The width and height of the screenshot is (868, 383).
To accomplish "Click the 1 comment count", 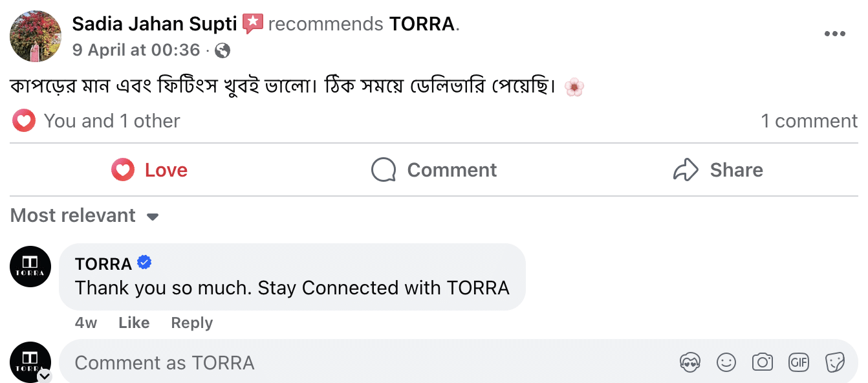I will coord(809,121).
